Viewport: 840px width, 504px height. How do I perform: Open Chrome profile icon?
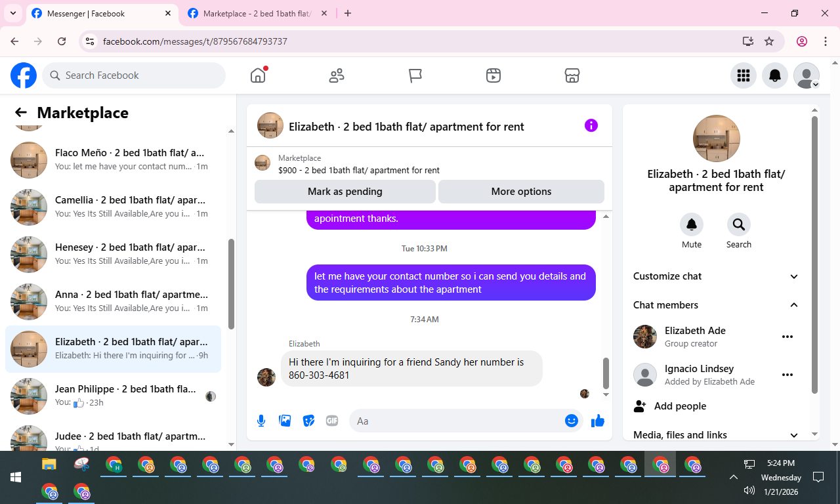(802, 41)
